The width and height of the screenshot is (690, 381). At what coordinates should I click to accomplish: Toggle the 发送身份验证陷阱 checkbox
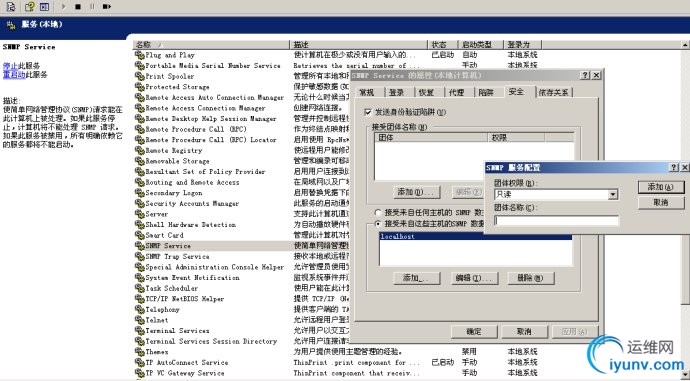pos(368,112)
